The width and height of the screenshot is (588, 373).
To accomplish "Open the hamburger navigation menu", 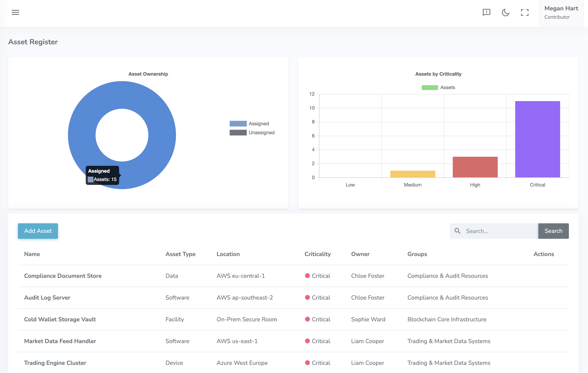I will 15,12.
